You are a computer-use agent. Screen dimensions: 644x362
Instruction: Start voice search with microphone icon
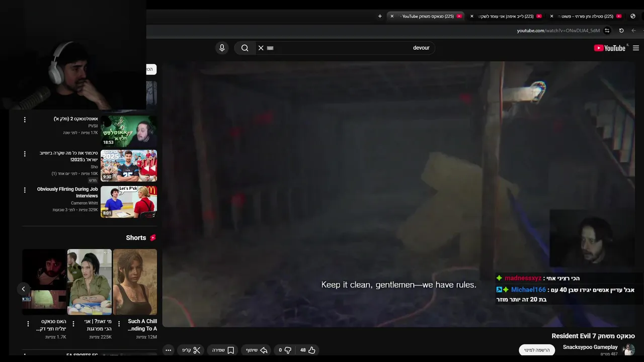(222, 48)
